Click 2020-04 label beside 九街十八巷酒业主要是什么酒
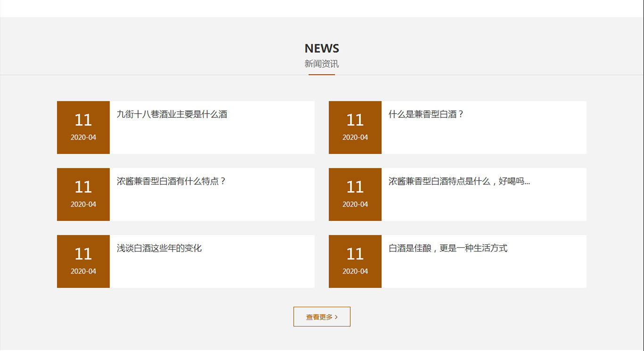 pyautogui.click(x=83, y=137)
